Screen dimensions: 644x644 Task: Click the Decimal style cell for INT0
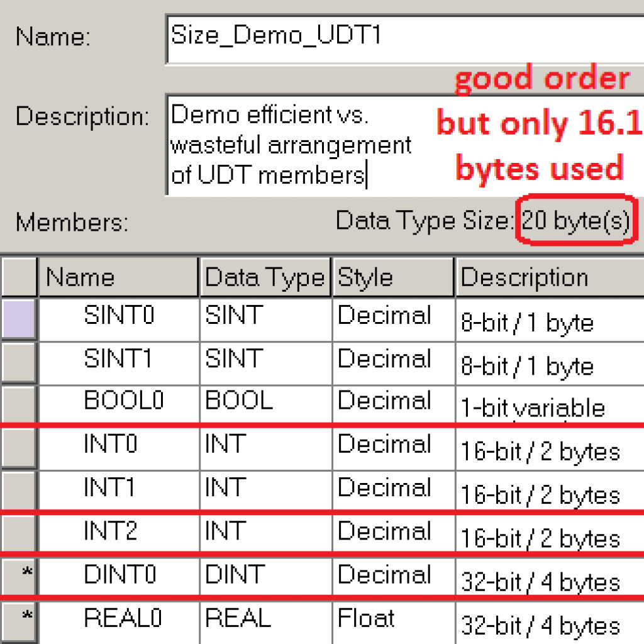pos(394,448)
